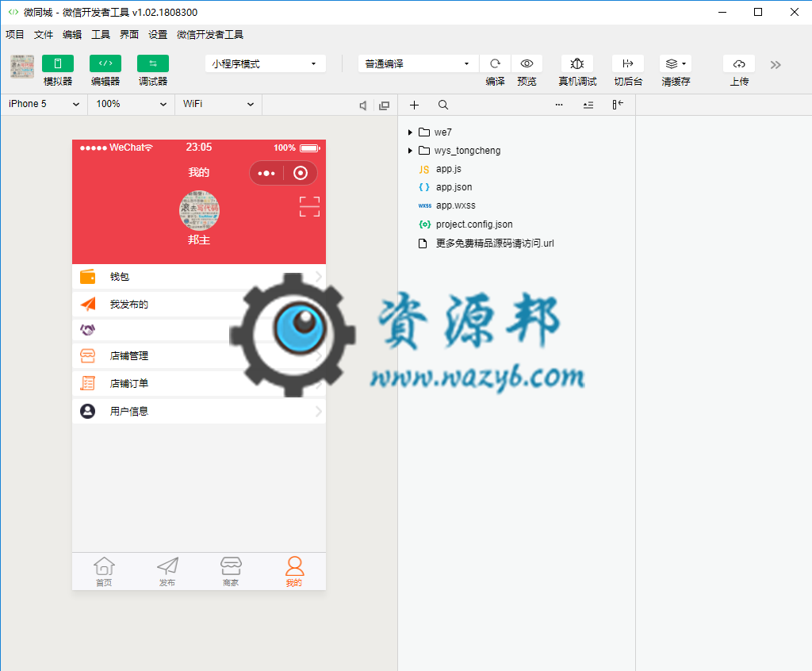Image resolution: width=812 pixels, height=671 pixels.
Task: Open the 文件 menu
Action: [44, 35]
